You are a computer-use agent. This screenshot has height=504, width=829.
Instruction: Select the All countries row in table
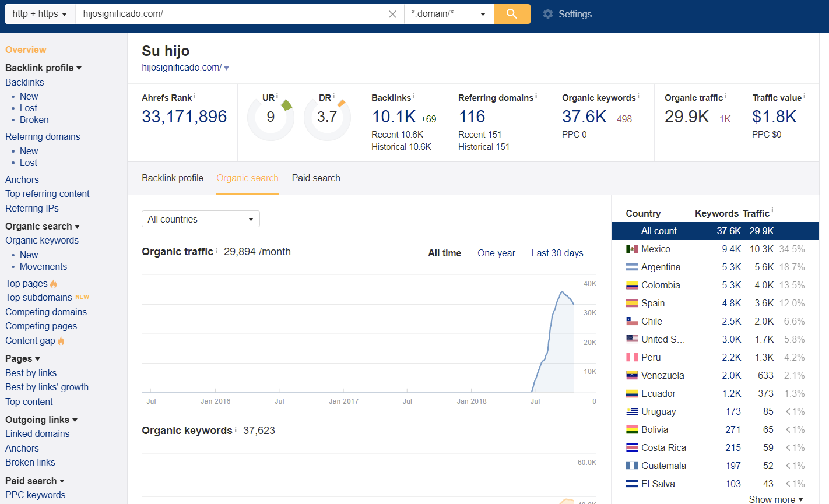pos(715,231)
